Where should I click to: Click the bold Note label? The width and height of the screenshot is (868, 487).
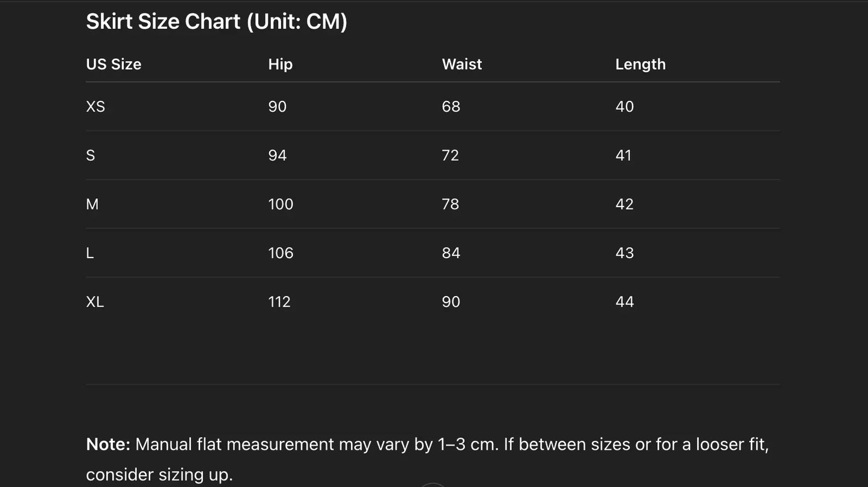click(x=108, y=444)
